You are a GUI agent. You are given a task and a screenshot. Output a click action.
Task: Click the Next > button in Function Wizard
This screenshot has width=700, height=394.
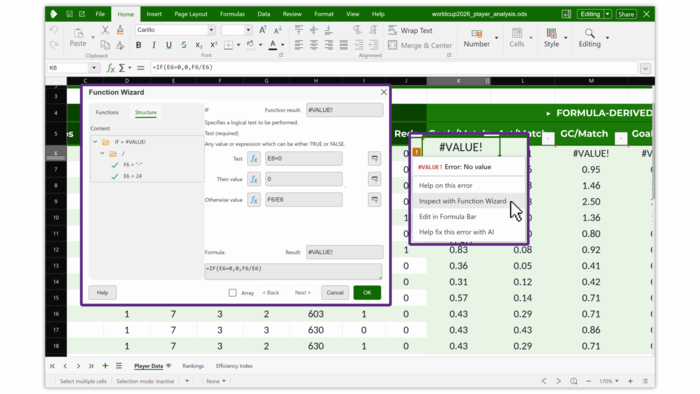tap(303, 293)
